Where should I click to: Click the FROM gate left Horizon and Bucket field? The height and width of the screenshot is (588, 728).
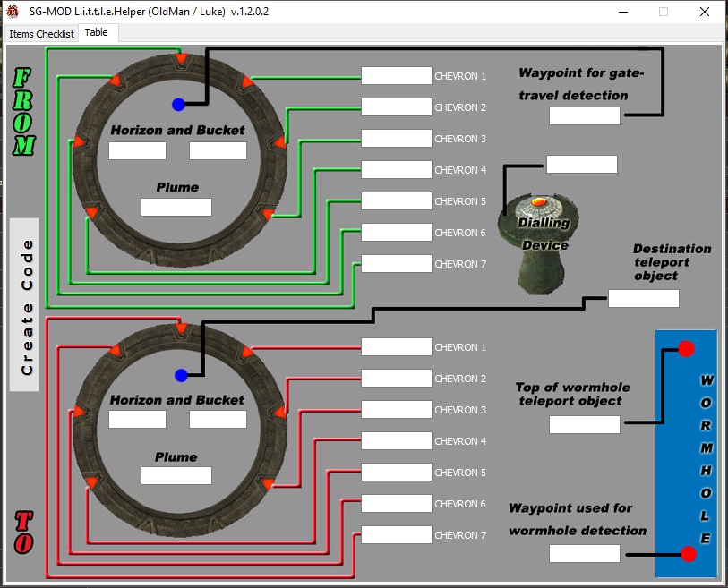137,151
